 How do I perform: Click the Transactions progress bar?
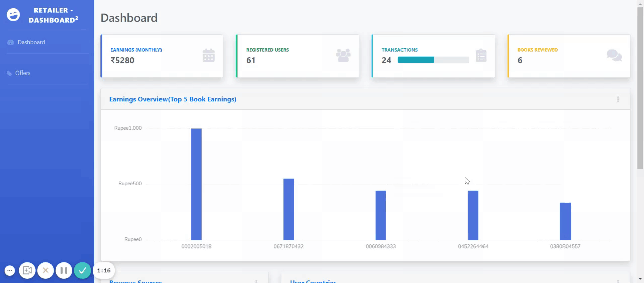pyautogui.click(x=433, y=60)
